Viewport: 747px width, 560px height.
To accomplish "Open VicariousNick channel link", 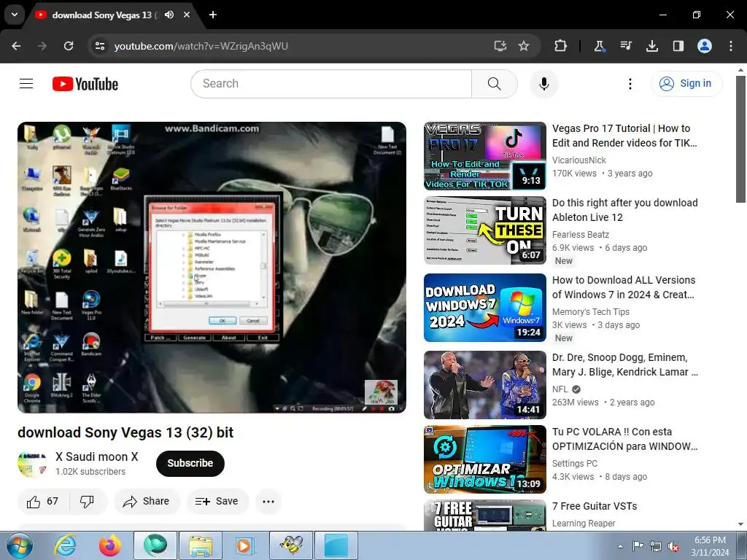I will tap(578, 160).
